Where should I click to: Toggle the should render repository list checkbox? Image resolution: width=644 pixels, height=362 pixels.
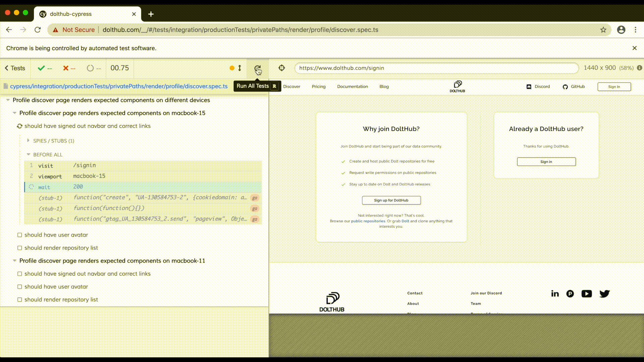(x=19, y=247)
